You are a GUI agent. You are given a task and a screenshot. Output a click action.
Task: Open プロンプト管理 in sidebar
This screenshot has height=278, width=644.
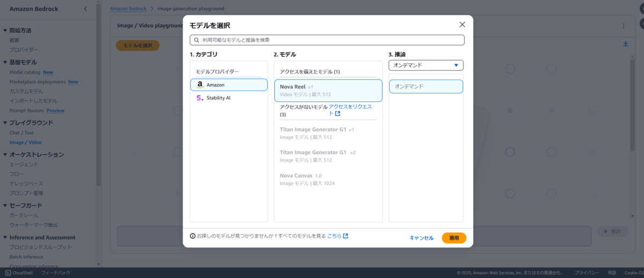26,193
